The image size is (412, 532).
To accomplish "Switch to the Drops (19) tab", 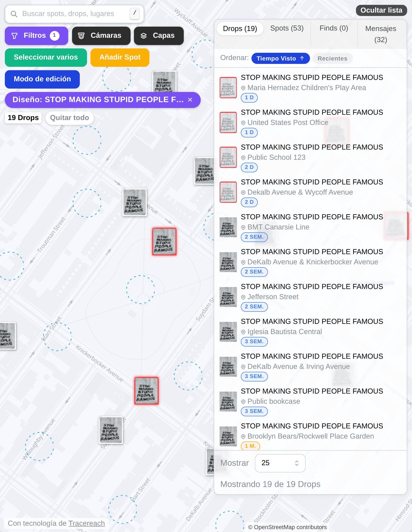I will 240,29.
